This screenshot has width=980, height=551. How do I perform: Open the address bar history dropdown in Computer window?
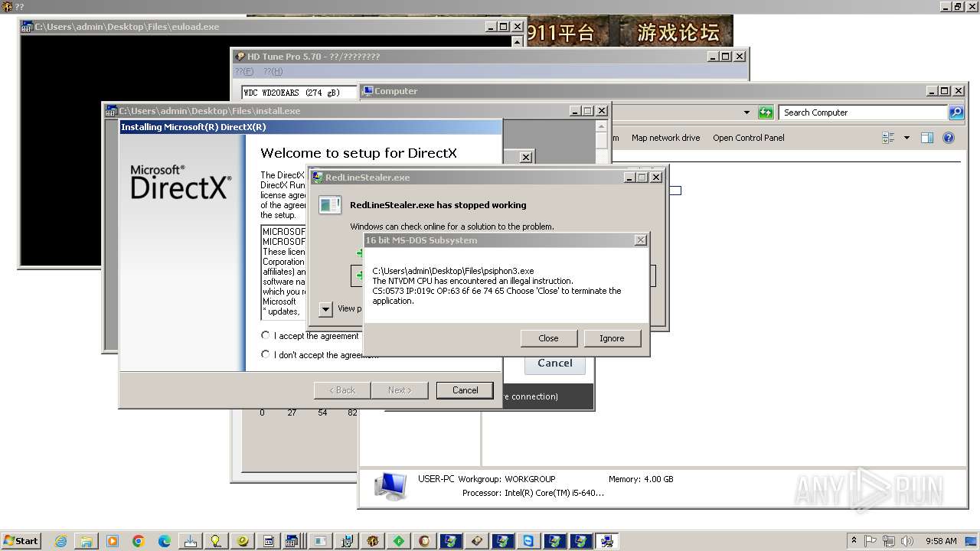point(746,112)
